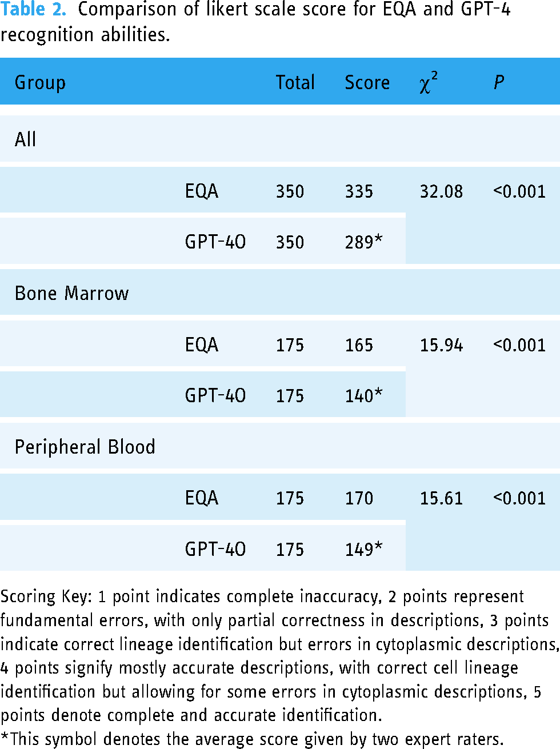This screenshot has width=560, height=749.
Task: Select the chi-square value 32.08
Action: pos(441,191)
